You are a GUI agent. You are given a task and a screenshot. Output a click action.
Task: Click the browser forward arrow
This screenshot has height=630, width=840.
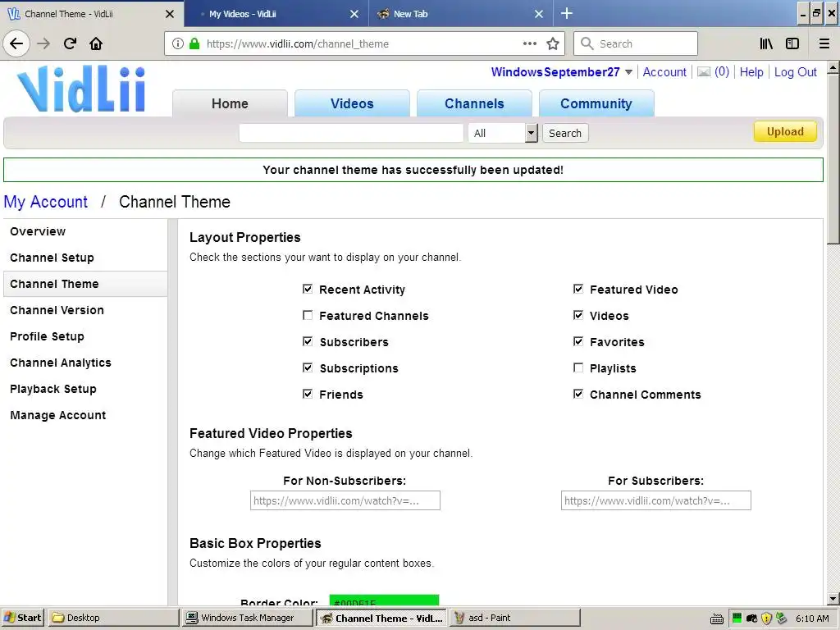click(43, 43)
